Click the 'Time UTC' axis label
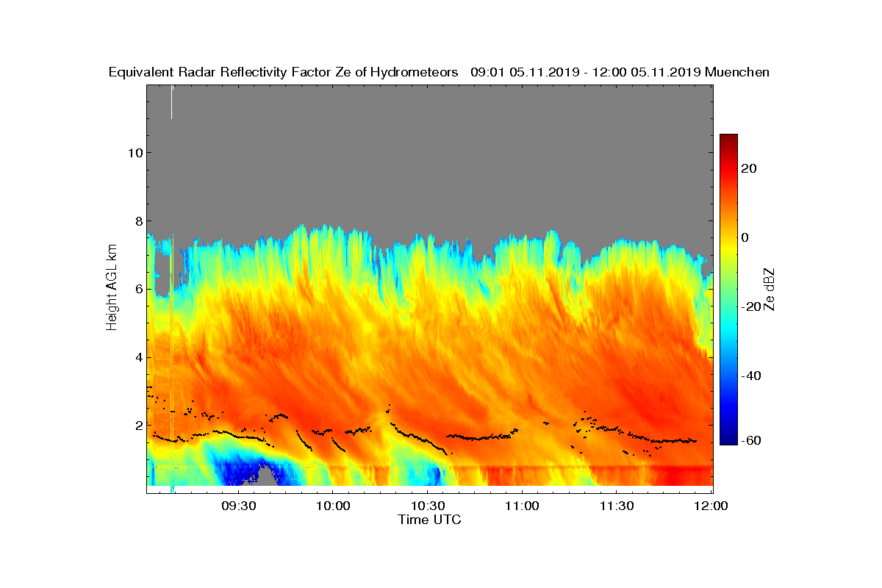 coord(430,520)
